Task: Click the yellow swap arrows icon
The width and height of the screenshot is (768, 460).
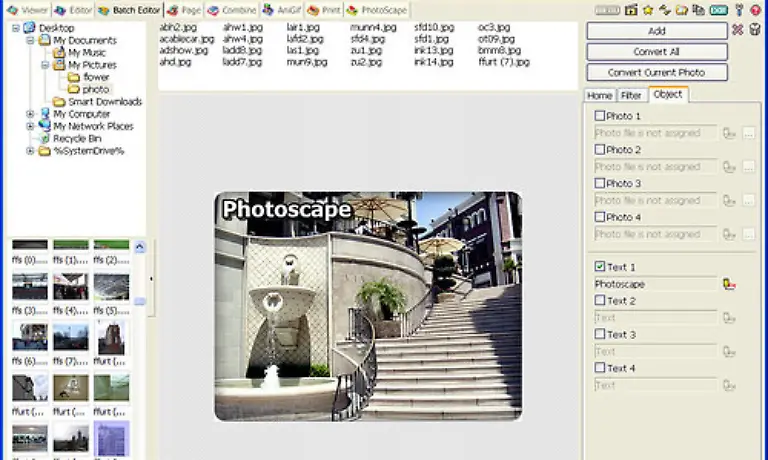Action: point(665,10)
